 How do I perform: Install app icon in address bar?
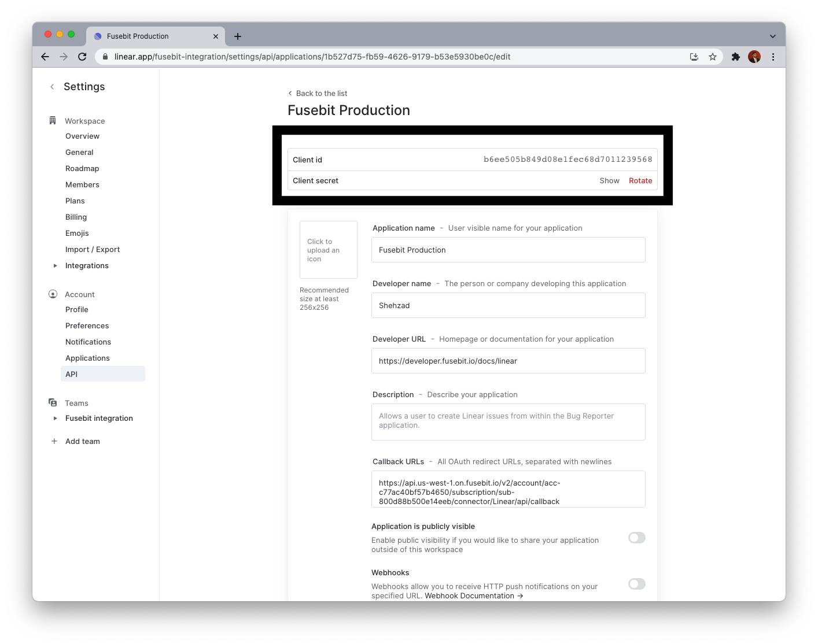(x=694, y=57)
